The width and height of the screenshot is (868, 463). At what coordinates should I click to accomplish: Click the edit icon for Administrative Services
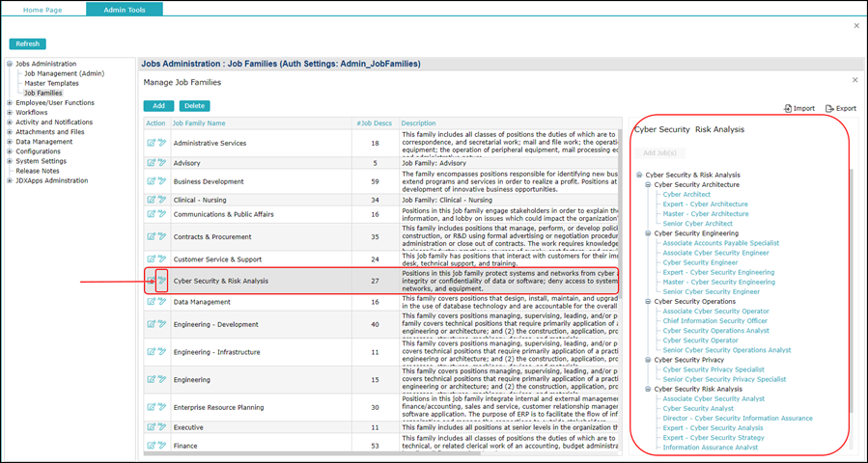(151, 143)
